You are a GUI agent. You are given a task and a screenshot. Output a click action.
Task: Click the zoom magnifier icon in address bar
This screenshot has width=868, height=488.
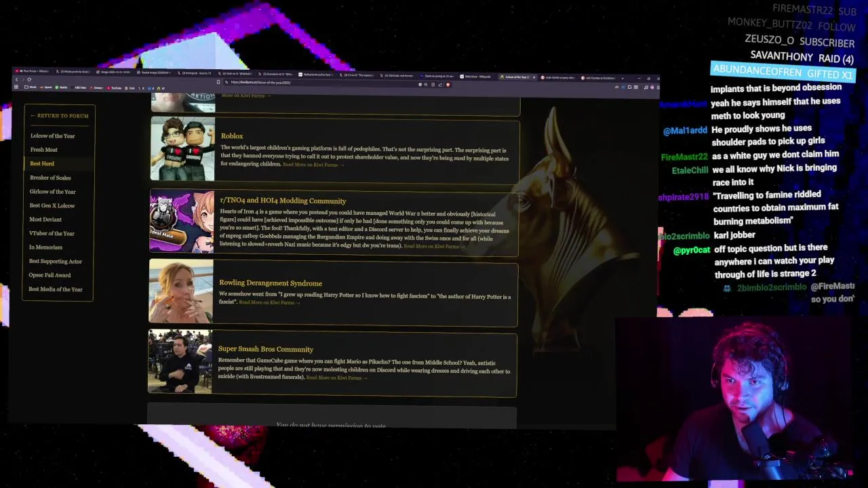(x=426, y=85)
